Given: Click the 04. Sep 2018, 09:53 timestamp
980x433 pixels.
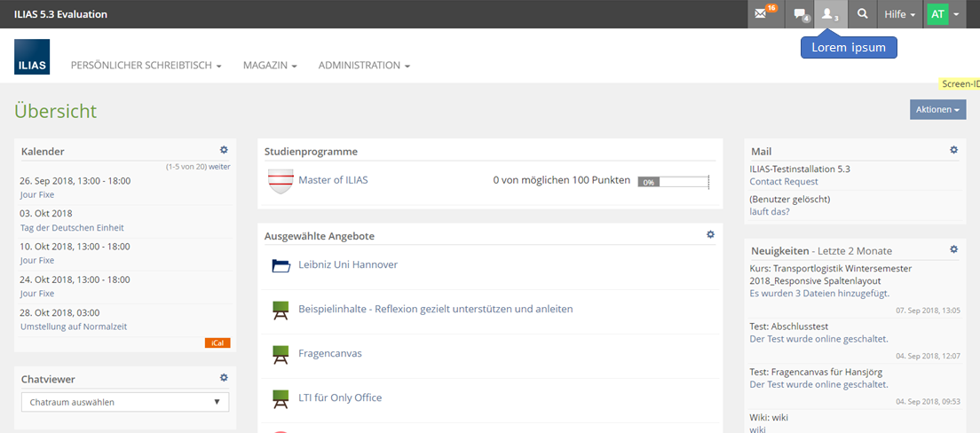Looking at the screenshot, I should (x=929, y=401).
